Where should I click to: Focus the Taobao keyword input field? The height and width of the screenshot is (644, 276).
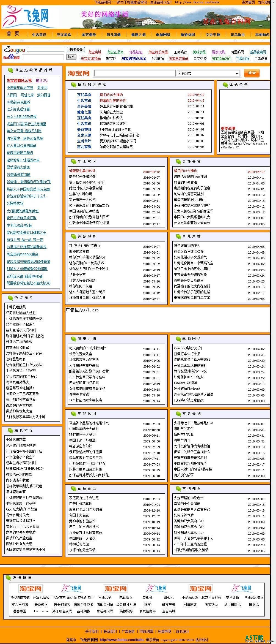[135, 73]
